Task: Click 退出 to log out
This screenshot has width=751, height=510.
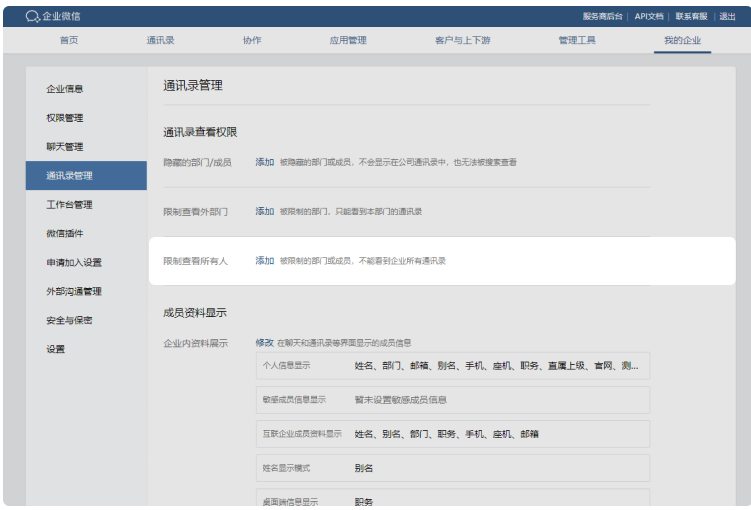Action: coord(727,16)
